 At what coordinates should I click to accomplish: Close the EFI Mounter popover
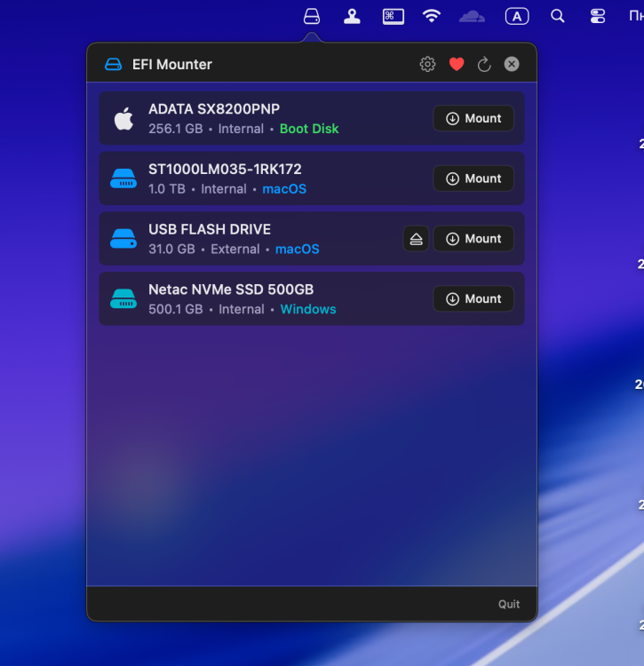[x=512, y=64]
